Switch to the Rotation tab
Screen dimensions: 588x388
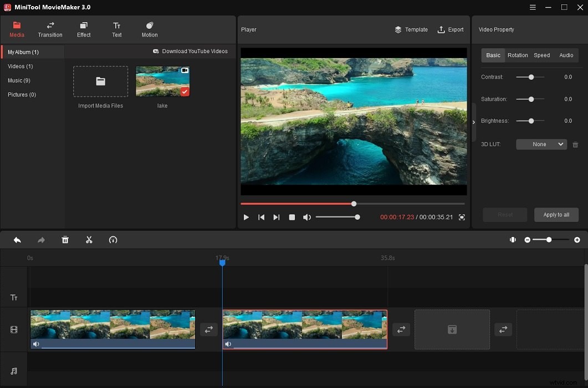(x=518, y=55)
